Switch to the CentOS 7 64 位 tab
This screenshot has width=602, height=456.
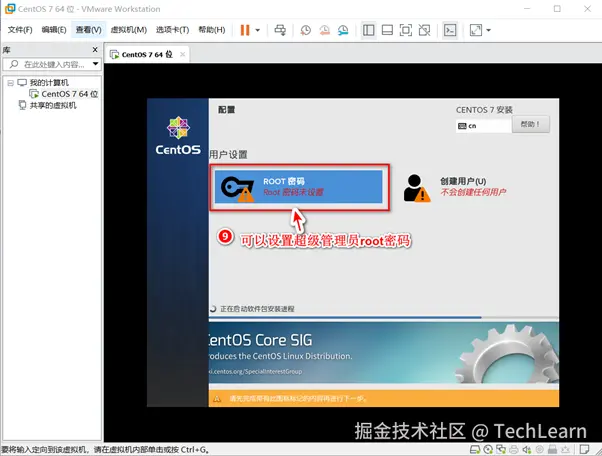coord(147,55)
